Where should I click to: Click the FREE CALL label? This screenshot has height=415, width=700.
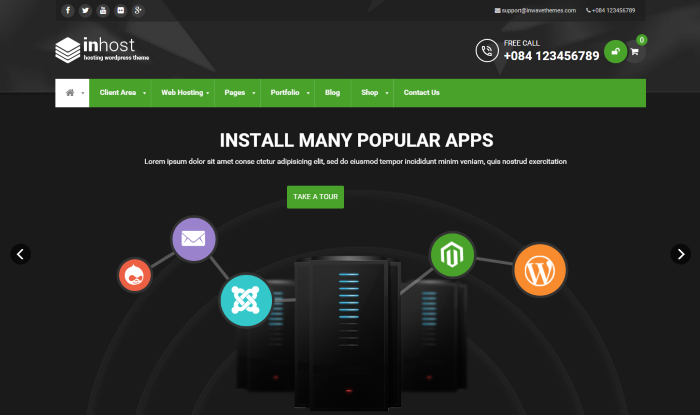pos(521,43)
